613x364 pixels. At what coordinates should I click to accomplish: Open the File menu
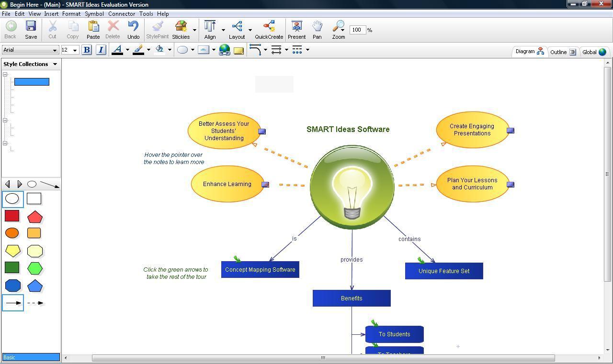[6, 14]
